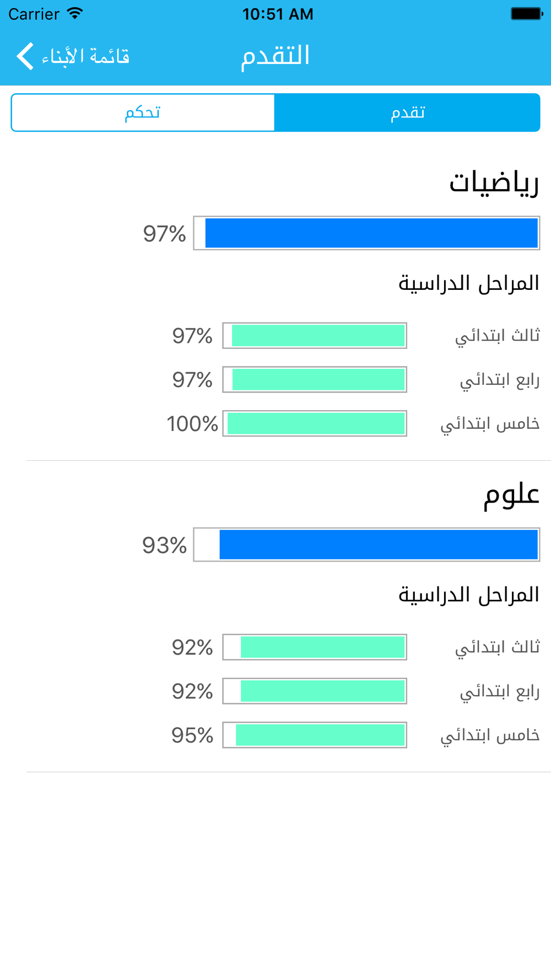Select the رياضيات subject heading
Image resolution: width=551 pixels, height=980 pixels.
pos(494,182)
